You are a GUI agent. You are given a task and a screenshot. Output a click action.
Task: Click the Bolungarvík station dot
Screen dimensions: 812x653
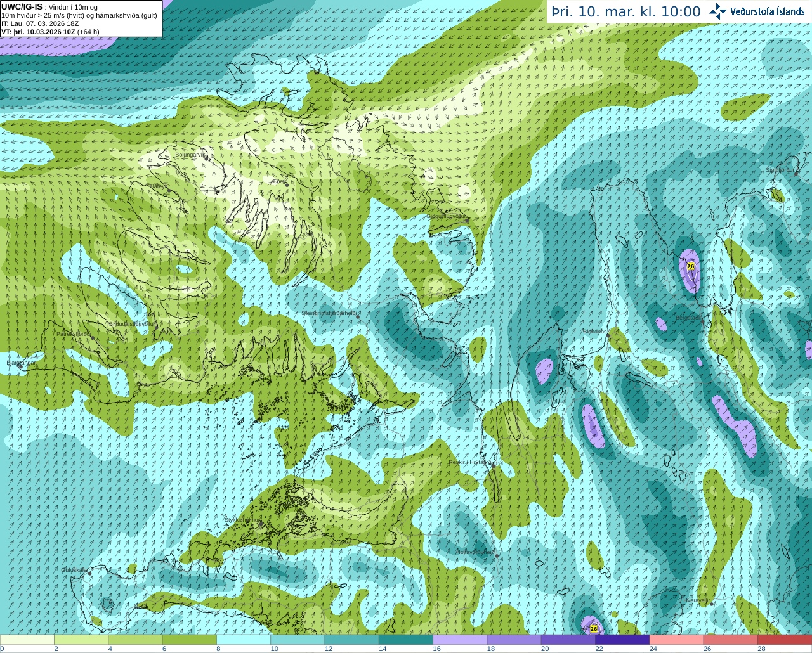pyautogui.click(x=206, y=158)
